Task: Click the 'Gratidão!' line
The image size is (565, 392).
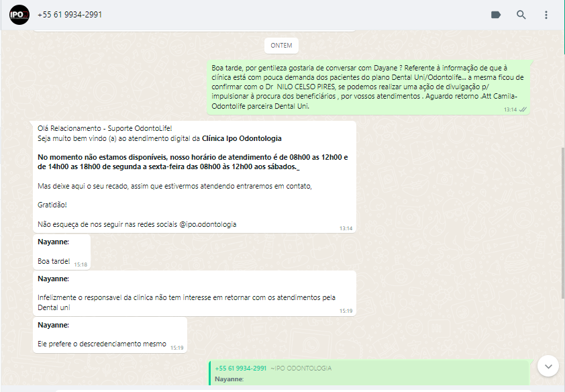Action: (x=52, y=205)
